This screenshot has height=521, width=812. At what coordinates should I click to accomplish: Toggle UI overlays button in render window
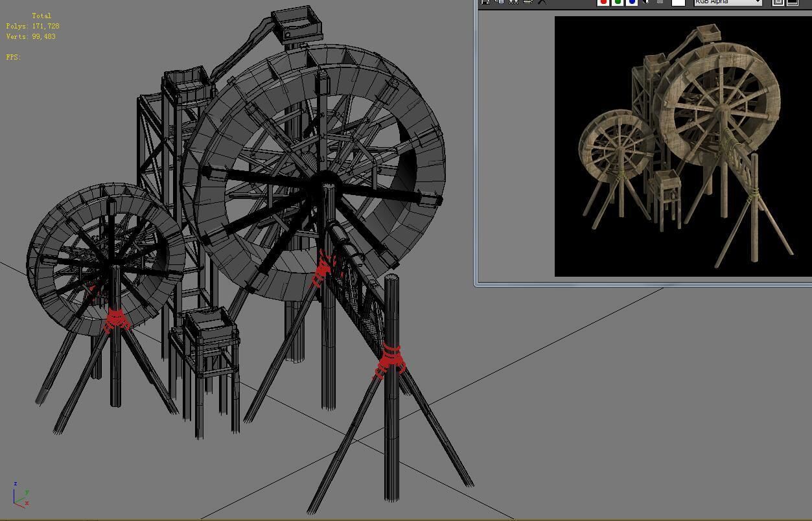point(778,3)
